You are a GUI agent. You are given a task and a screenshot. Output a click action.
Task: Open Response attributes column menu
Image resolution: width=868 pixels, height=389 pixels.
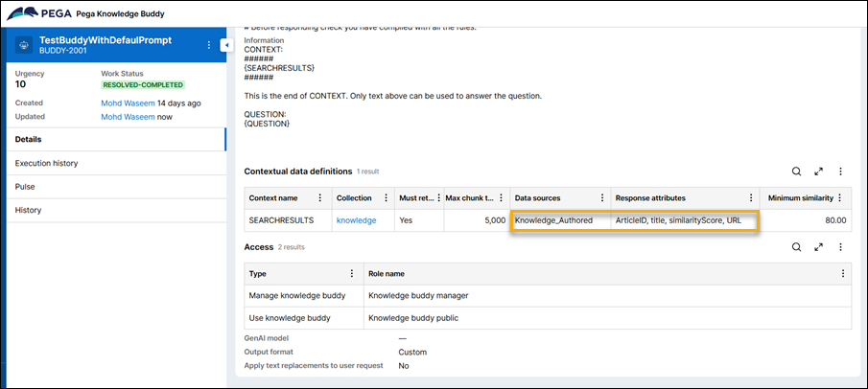click(751, 198)
